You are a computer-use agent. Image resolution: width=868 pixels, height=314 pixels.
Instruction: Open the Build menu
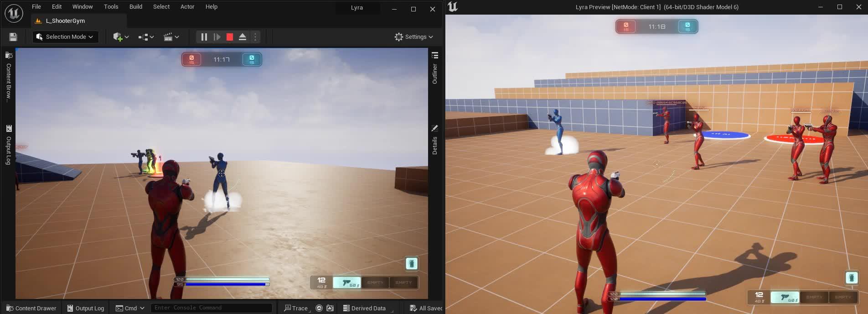tap(136, 7)
